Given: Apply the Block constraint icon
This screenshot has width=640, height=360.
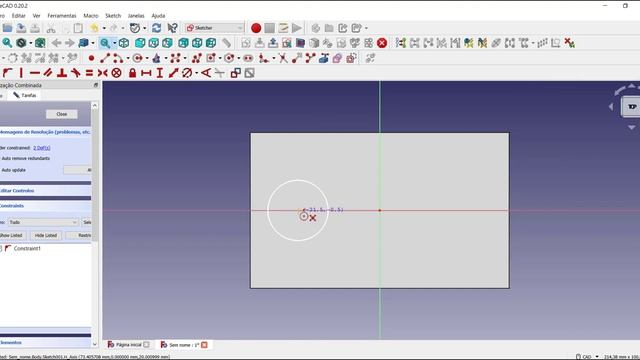Looking at the screenshot, I should 116,73.
